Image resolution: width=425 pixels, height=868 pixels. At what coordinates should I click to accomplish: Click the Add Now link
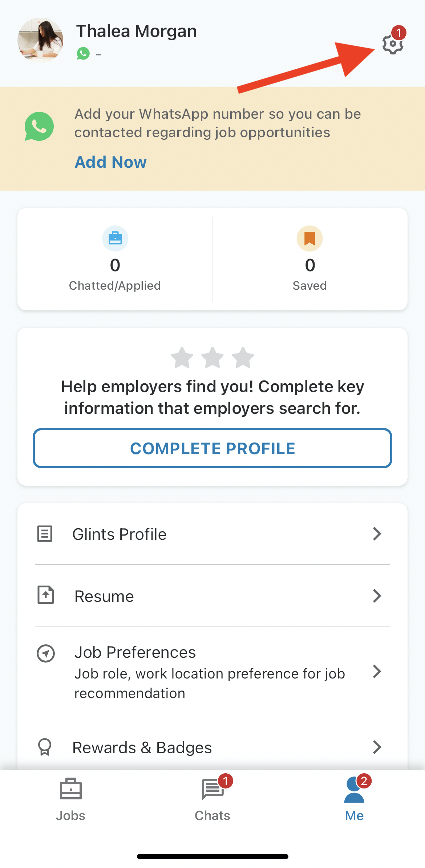(110, 162)
